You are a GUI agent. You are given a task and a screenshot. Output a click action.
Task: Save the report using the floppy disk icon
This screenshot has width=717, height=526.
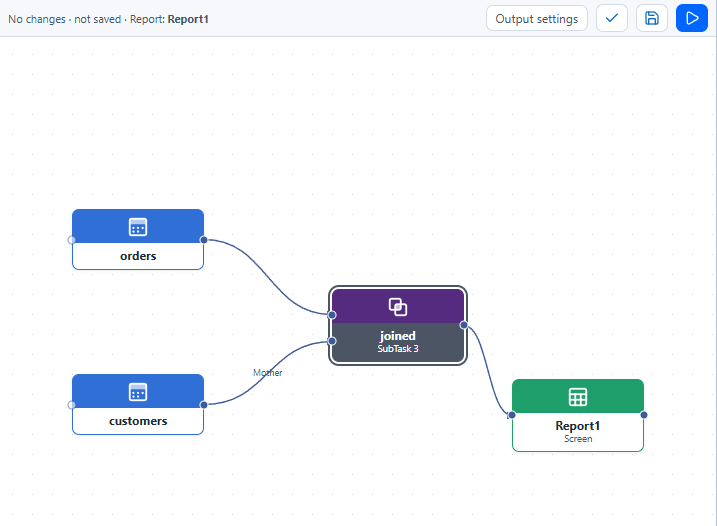[x=652, y=19]
